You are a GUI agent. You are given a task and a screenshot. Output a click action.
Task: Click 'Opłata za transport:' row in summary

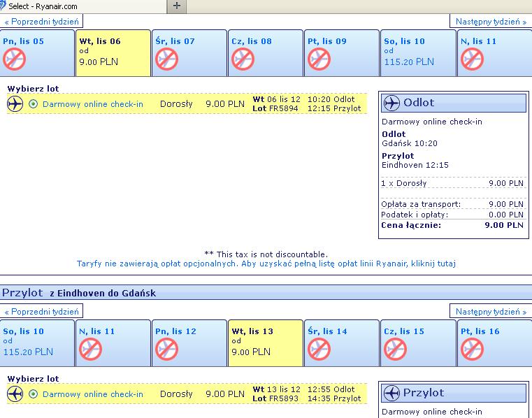[x=452, y=204]
